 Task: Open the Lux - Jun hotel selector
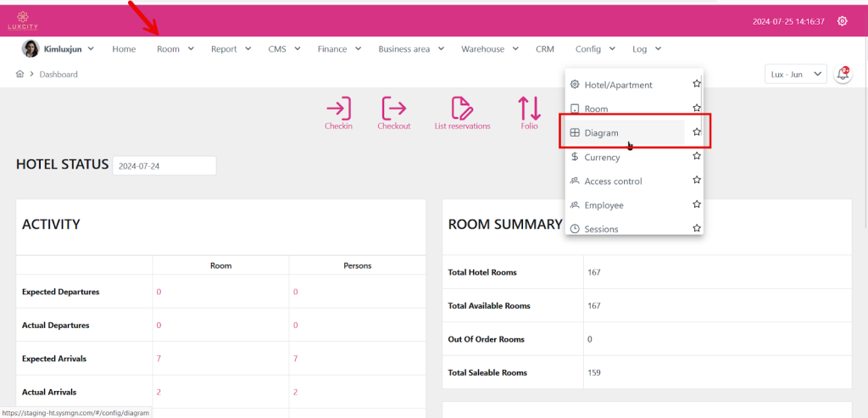[795, 75]
